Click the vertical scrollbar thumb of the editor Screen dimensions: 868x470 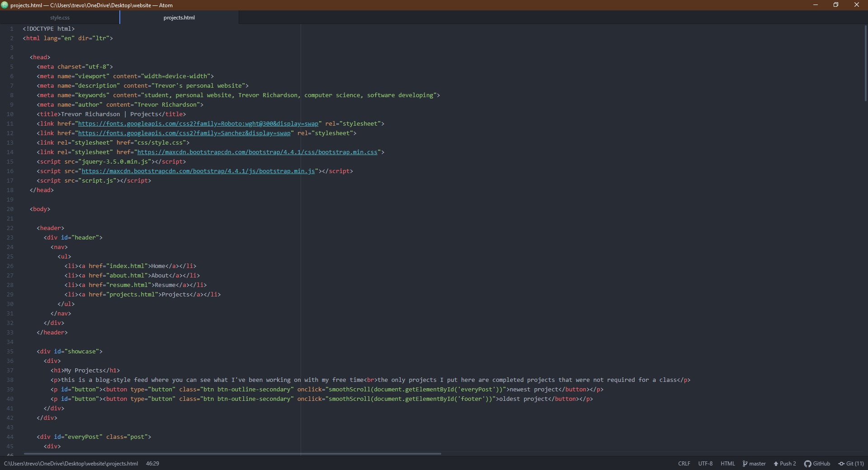tap(865, 63)
